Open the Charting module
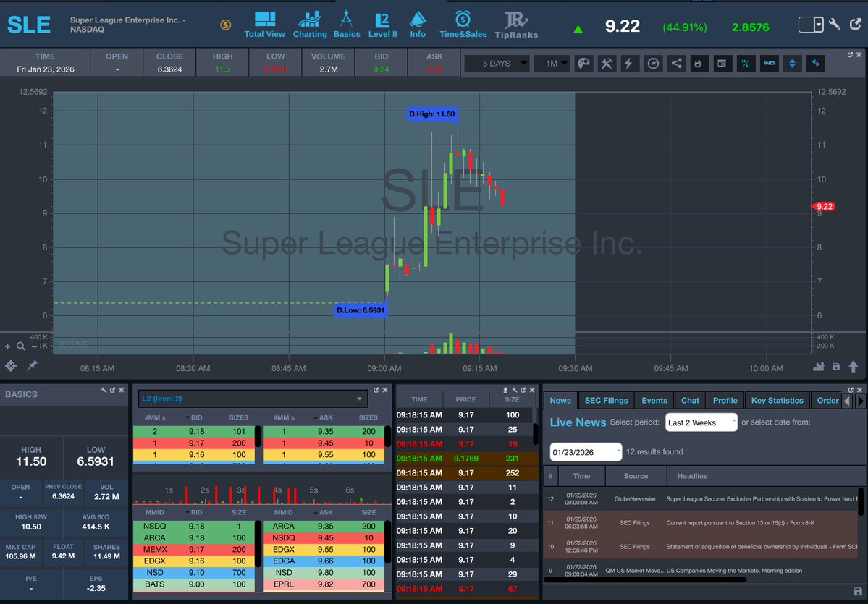The width and height of the screenshot is (868, 604). tap(309, 25)
